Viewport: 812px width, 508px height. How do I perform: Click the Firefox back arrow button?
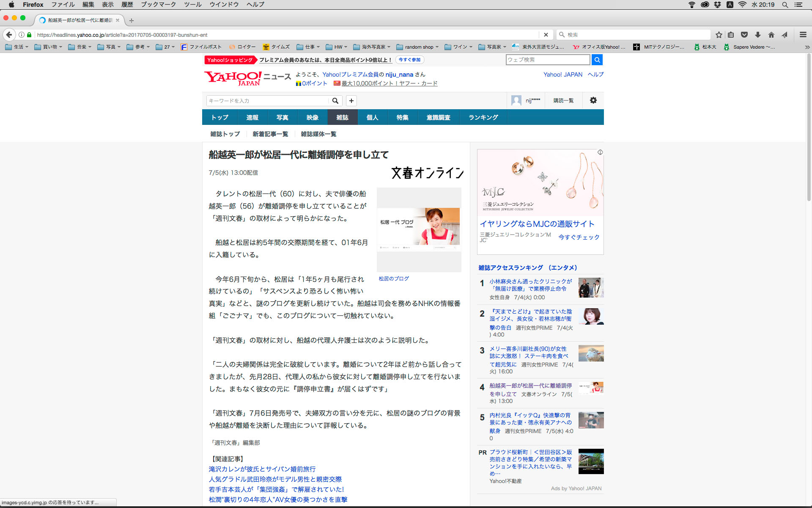[9, 35]
